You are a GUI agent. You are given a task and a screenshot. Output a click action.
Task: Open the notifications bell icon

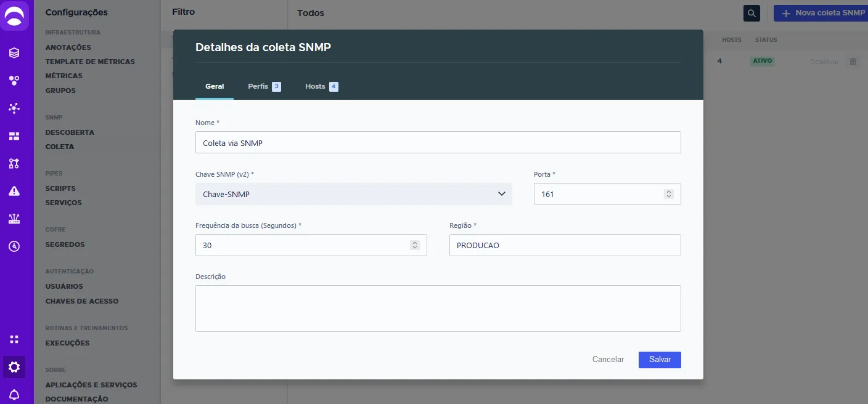click(x=14, y=395)
